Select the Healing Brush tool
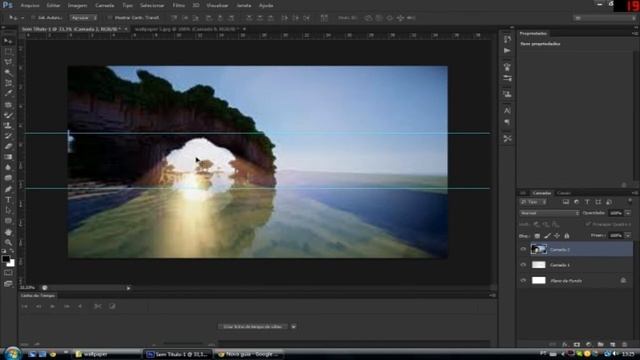The height and width of the screenshot is (360, 640). pyautogui.click(x=8, y=105)
